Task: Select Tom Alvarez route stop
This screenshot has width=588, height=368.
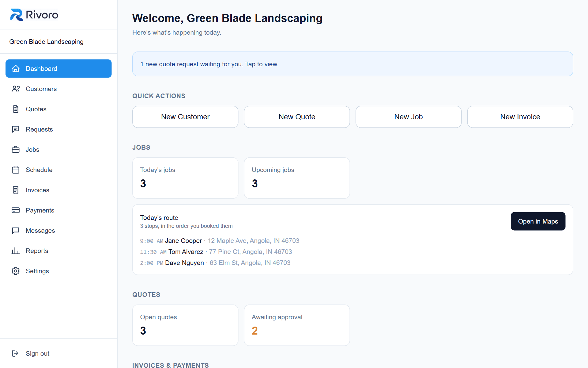Action: pos(216,252)
